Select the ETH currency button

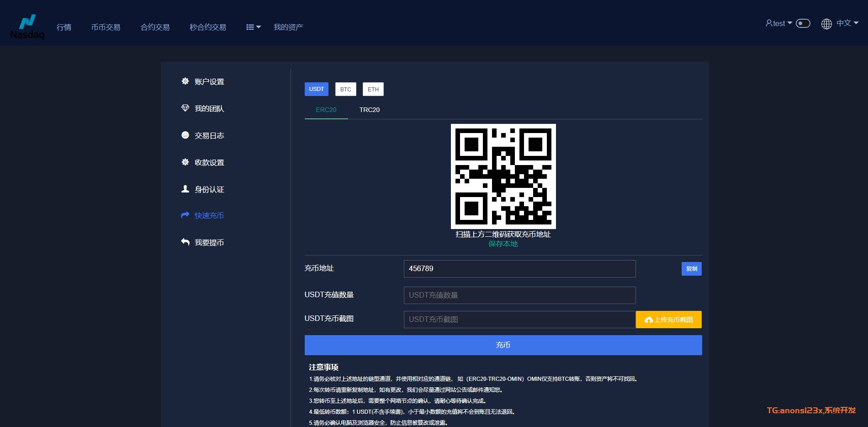pyautogui.click(x=373, y=89)
